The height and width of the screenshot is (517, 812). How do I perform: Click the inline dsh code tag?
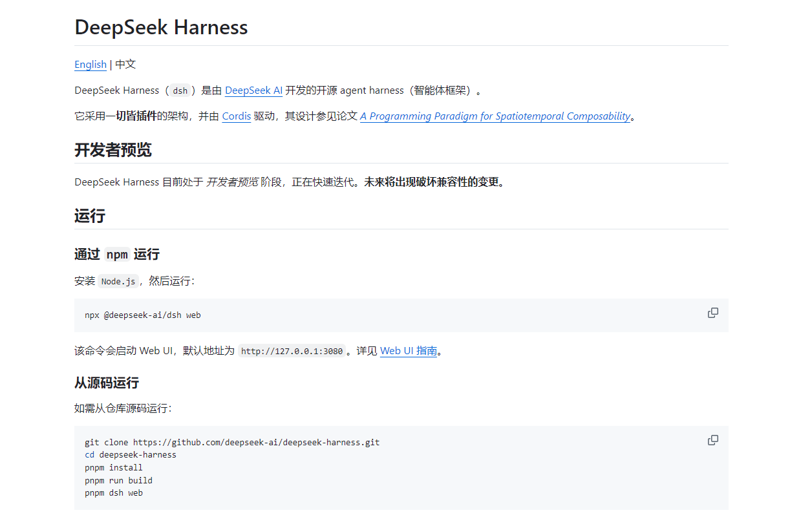(180, 91)
